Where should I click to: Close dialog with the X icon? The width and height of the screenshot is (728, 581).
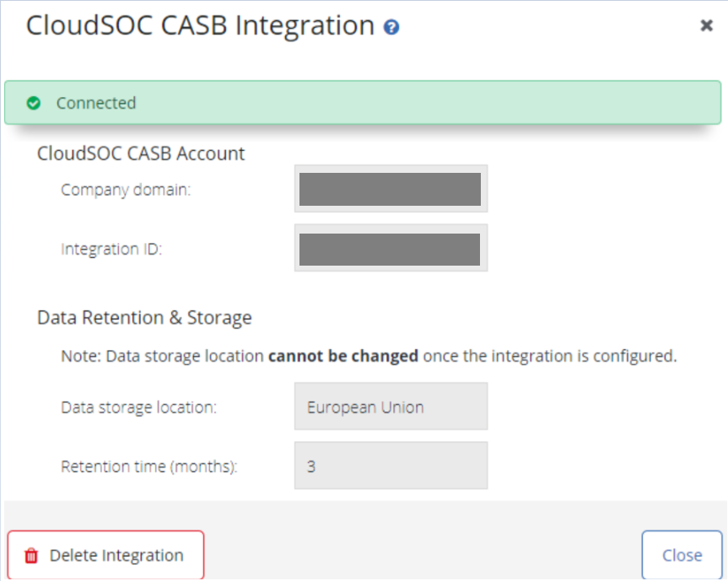(707, 26)
